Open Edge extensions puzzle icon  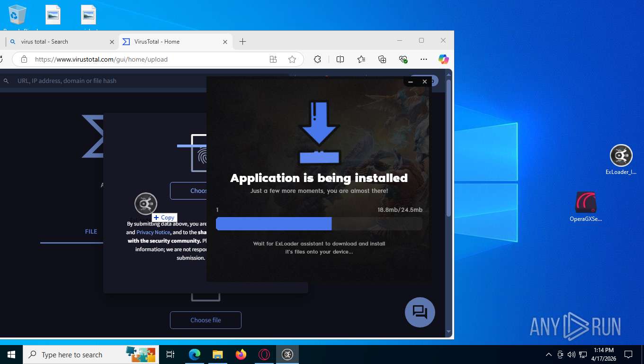pyautogui.click(x=318, y=59)
